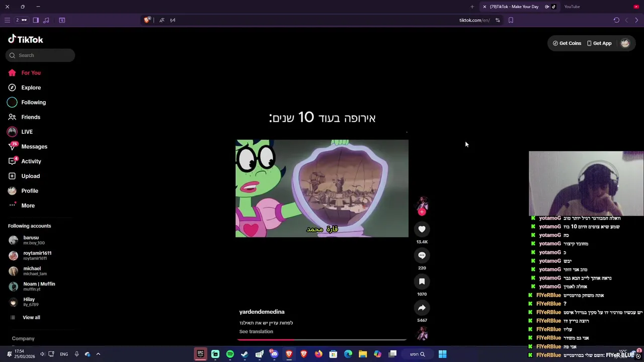Image resolution: width=644 pixels, height=362 pixels.
Task: Bookmark the video to favorites
Action: pyautogui.click(x=422, y=282)
